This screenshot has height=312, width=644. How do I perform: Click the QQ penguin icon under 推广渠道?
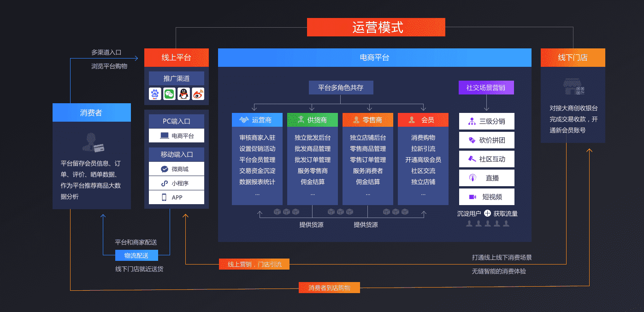point(184,94)
